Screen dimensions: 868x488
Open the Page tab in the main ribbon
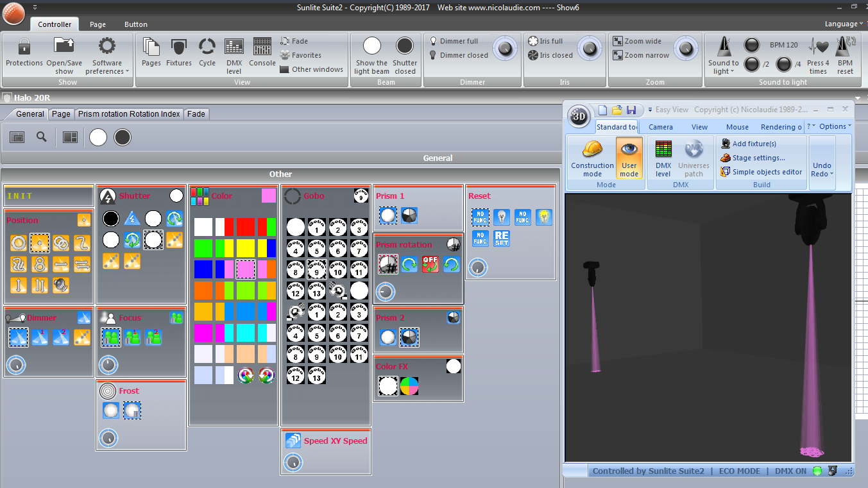tap(98, 24)
